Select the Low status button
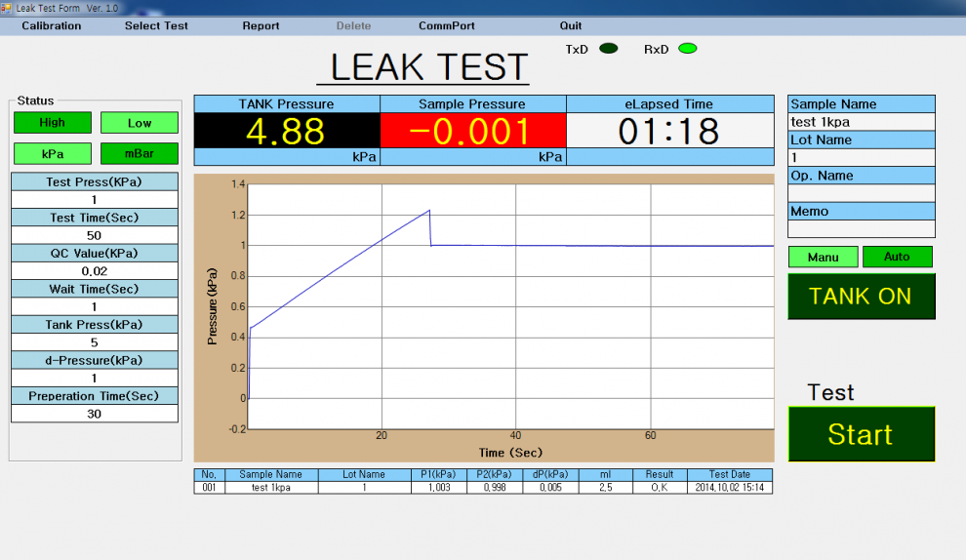 (140, 123)
